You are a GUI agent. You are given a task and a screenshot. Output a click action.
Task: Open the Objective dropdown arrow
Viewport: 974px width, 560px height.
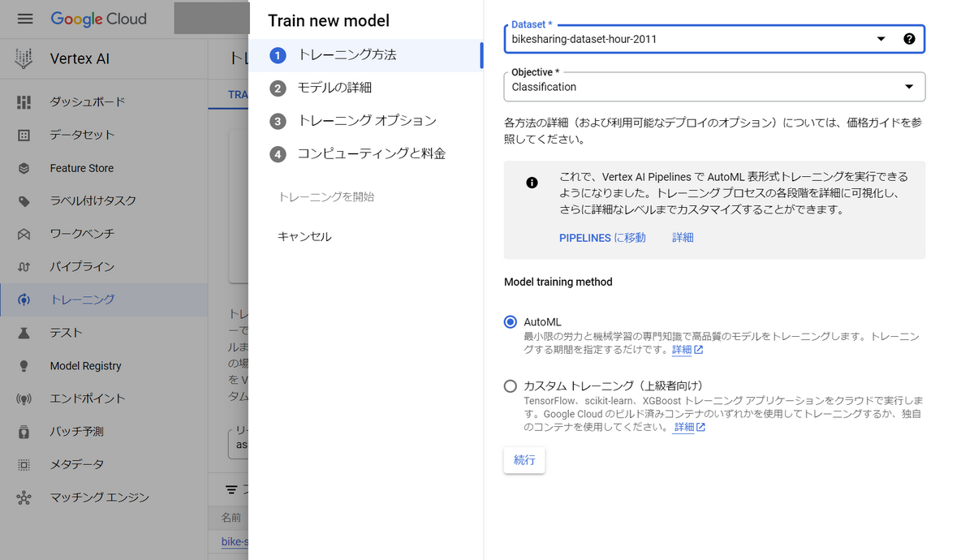click(x=909, y=87)
